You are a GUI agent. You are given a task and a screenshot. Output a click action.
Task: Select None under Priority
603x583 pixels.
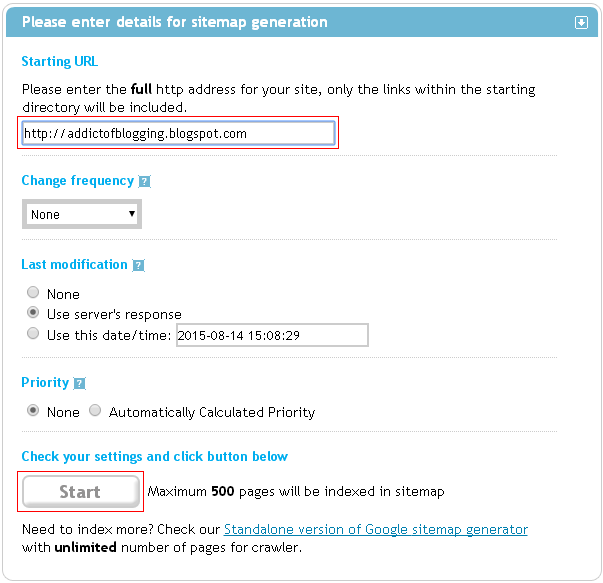(34, 411)
